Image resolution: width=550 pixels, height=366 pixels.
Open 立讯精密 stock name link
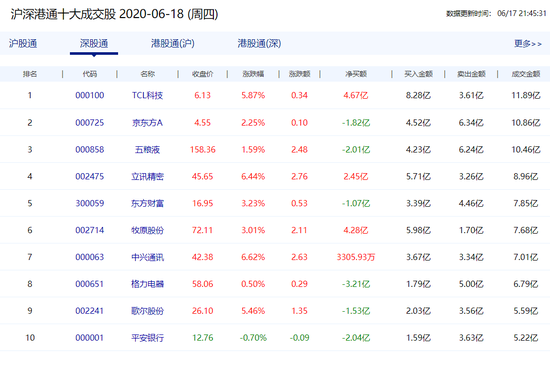147,176
